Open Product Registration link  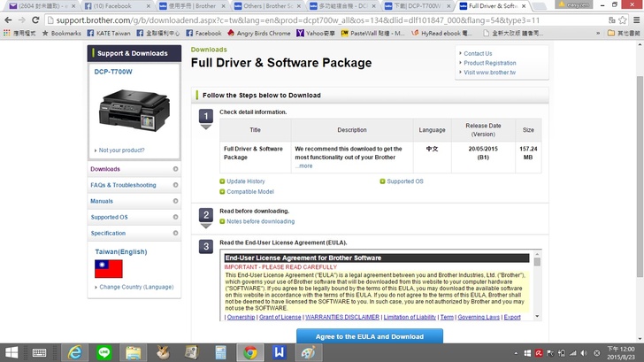coord(489,63)
